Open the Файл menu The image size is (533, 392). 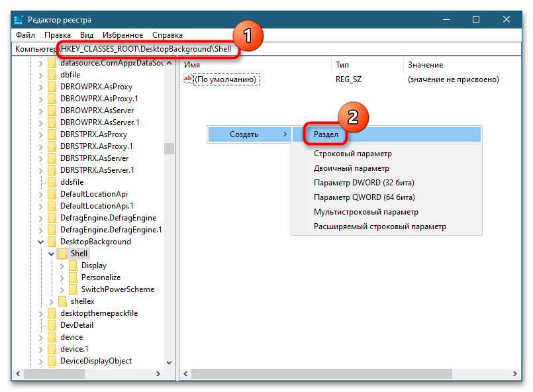click(25, 34)
